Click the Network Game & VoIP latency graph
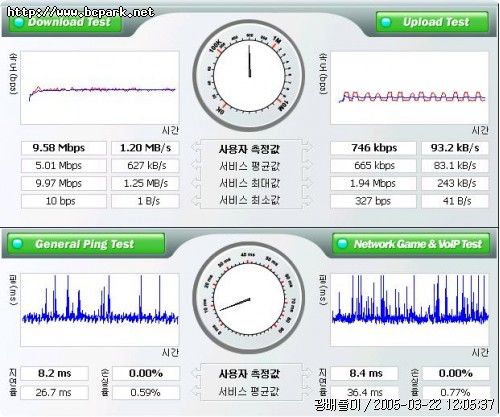This screenshot has width=500, height=417. [x=409, y=310]
